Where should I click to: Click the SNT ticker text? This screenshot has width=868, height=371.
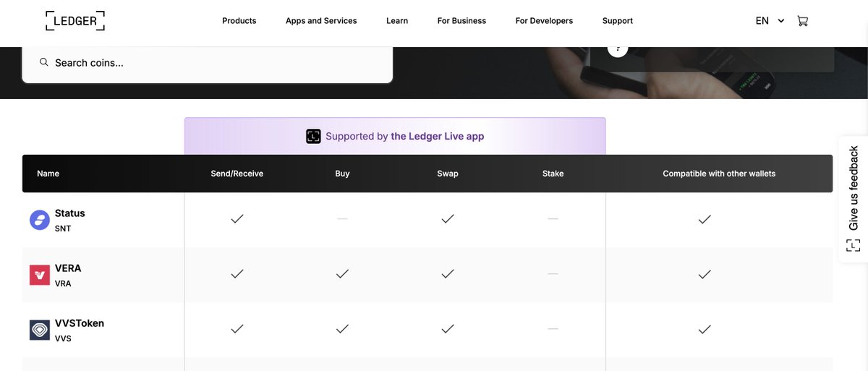63,229
